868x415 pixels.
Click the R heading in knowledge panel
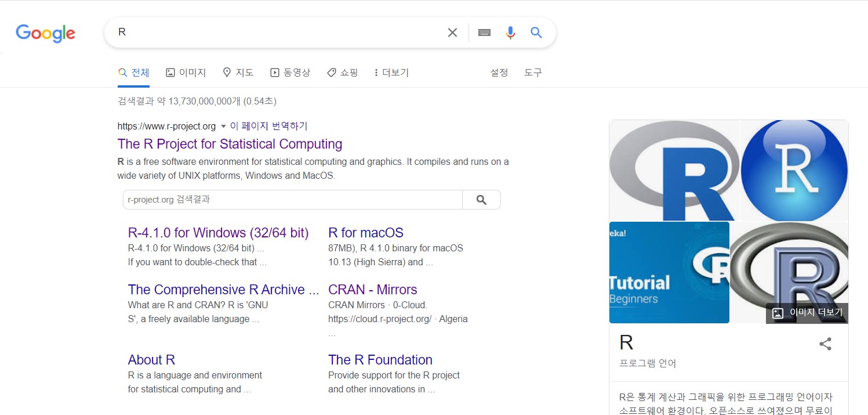coord(626,343)
